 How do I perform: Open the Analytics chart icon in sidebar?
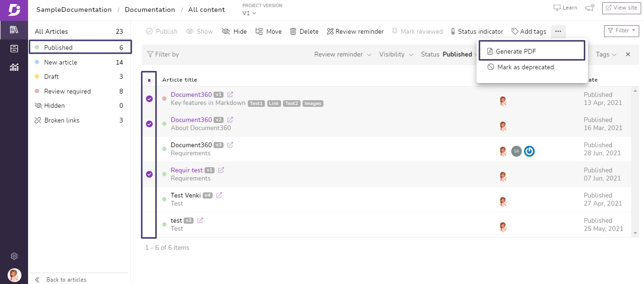(14, 67)
